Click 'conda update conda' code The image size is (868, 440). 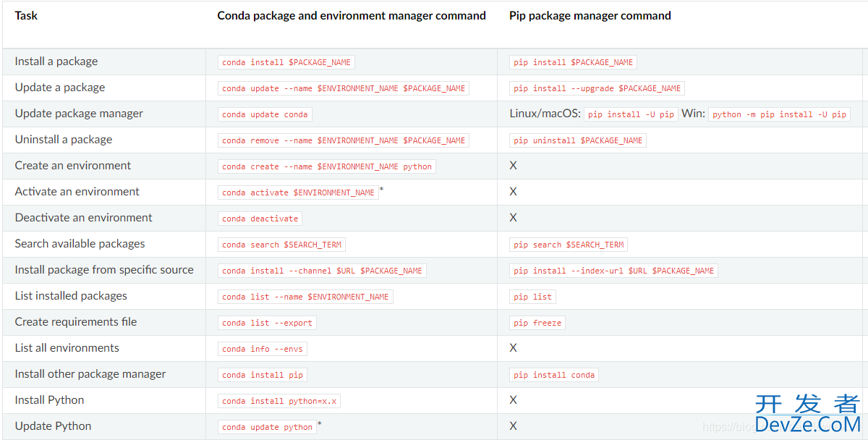coord(265,114)
